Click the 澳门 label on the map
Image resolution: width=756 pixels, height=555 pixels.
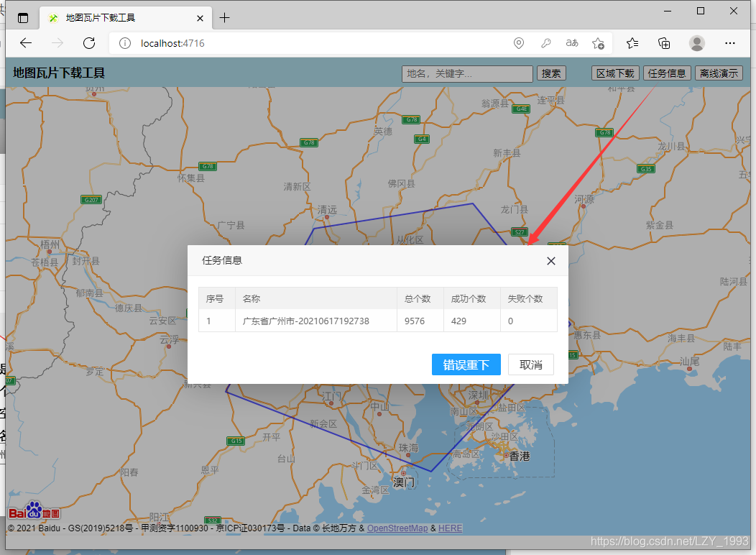click(x=404, y=482)
